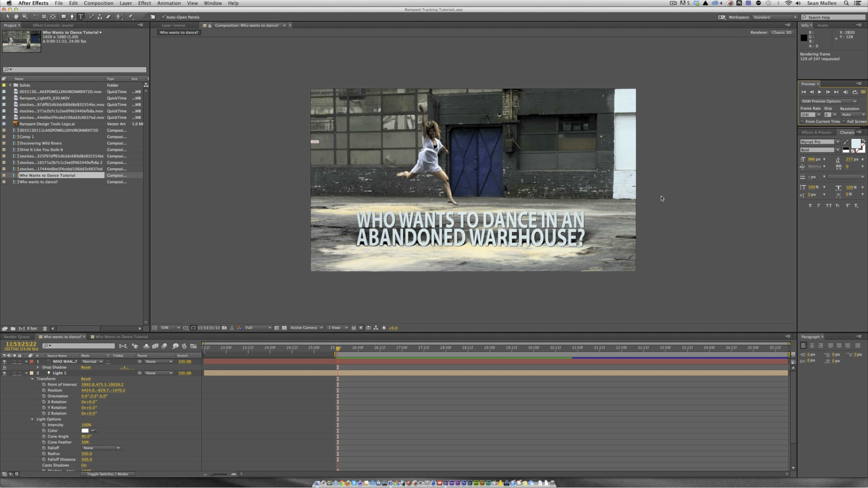Apply All Caps in Character panel
The width and height of the screenshot is (868, 488).
click(829, 205)
